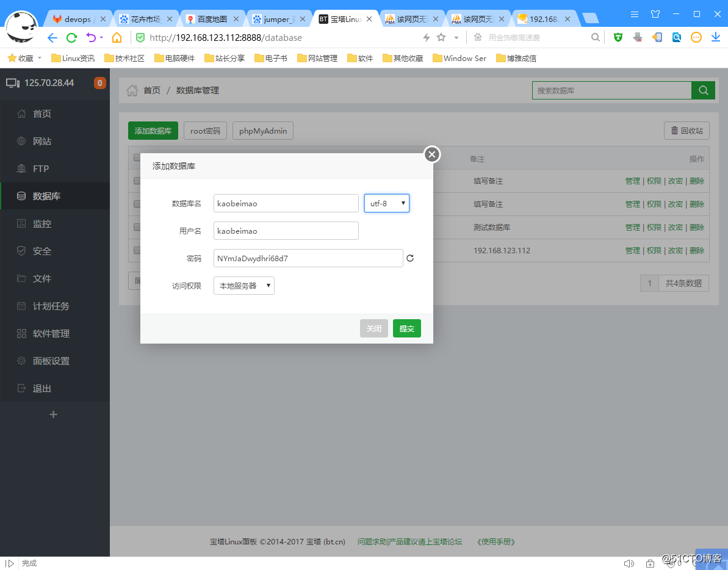The height and width of the screenshot is (570, 728).
Task: Click the green database search button
Action: coord(703,90)
